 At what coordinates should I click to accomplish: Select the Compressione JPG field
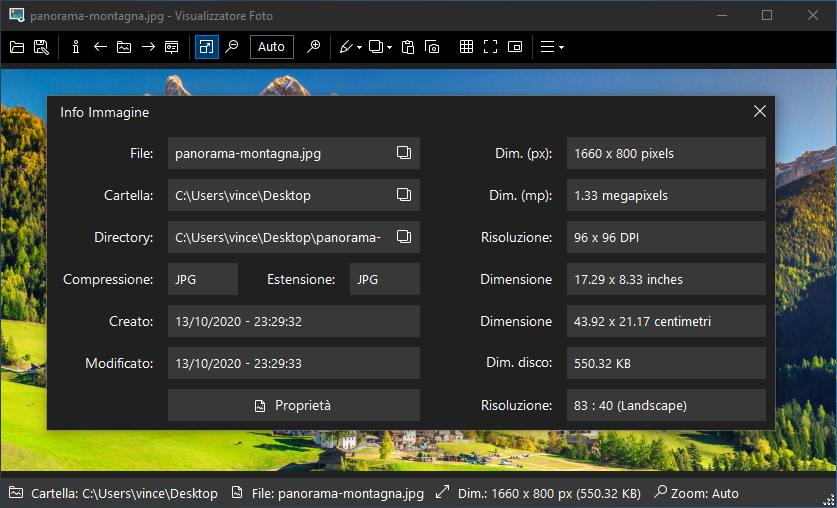[x=203, y=279]
